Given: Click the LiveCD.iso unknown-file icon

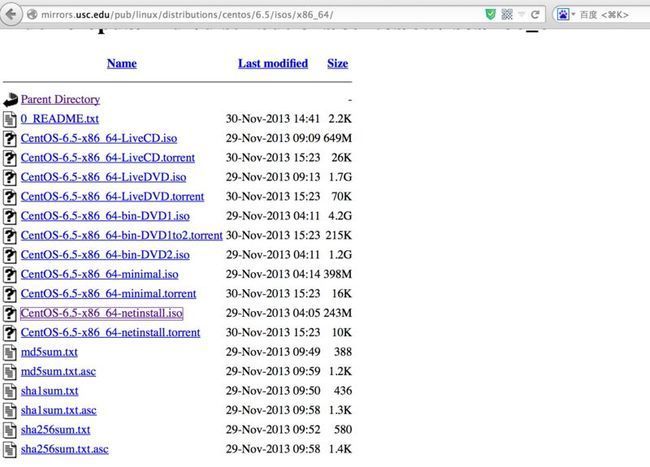Looking at the screenshot, I should [10, 139].
